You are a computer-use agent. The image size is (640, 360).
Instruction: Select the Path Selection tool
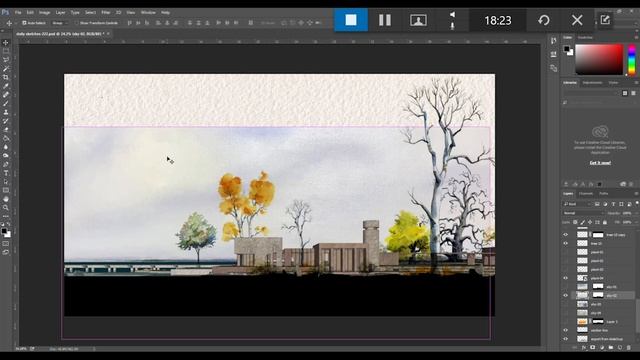click(6, 182)
